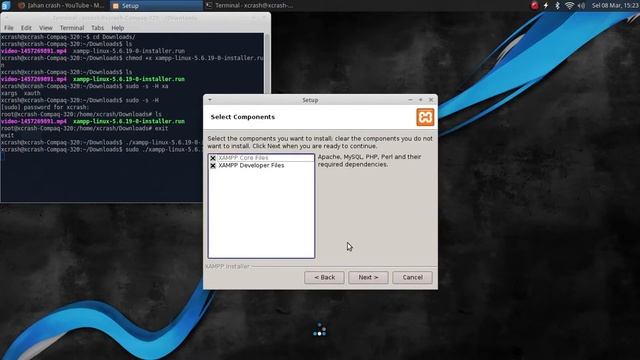Screen dimensions: 640x360
Task: Maximize the Setup dialog window
Action: pos(420,100)
